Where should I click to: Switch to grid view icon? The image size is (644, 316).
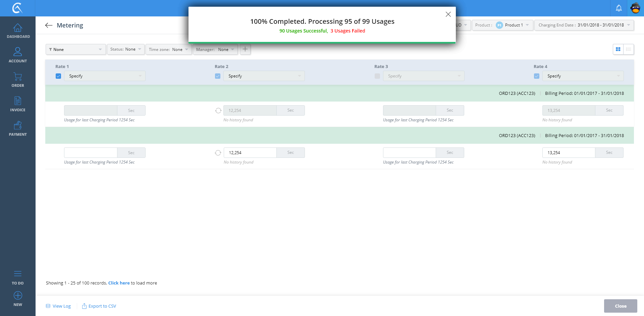point(618,49)
